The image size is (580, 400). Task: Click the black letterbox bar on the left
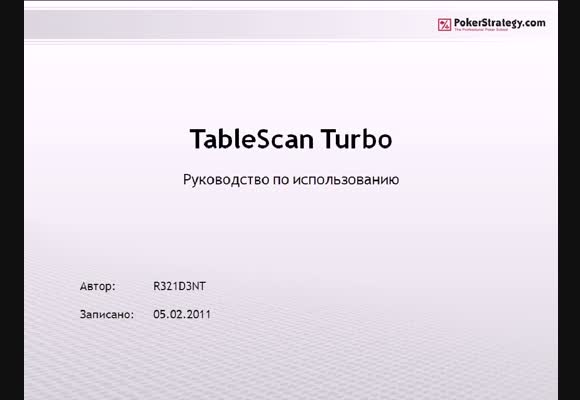(x=12, y=200)
